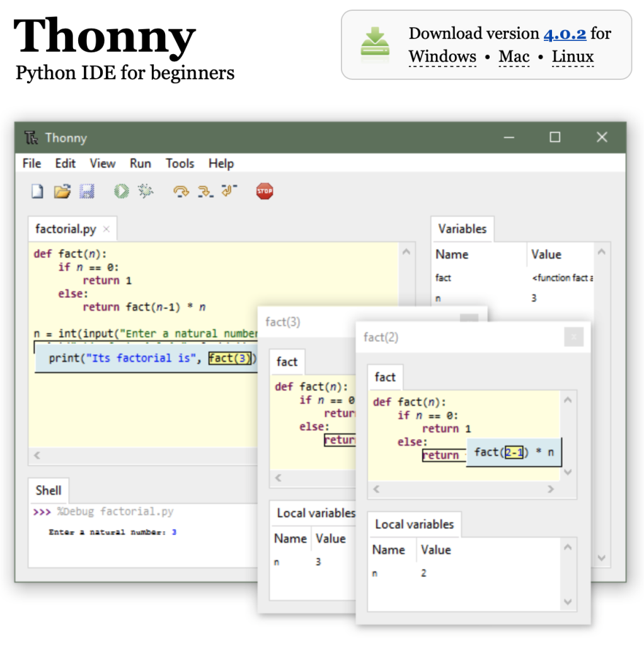The width and height of the screenshot is (644, 645).
Task: Close the fact(3) window
Action: 469,317
